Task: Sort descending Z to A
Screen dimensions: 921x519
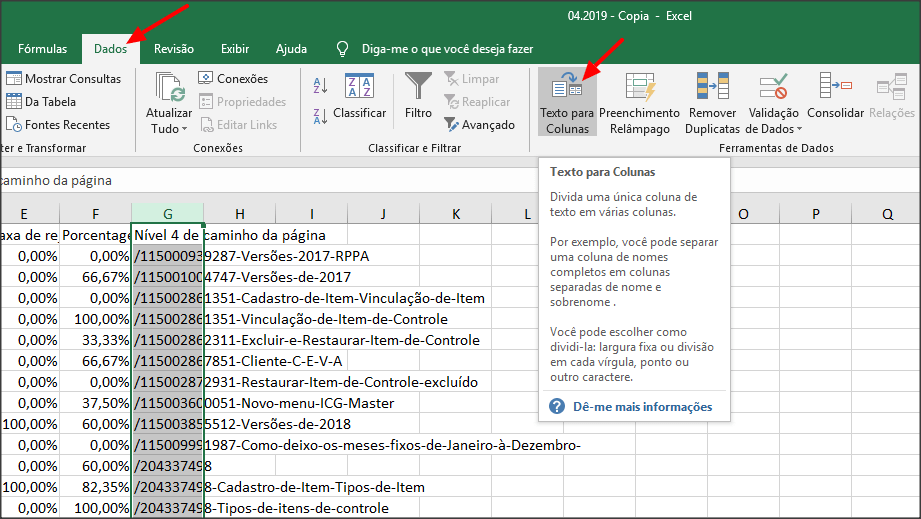Action: pos(320,116)
